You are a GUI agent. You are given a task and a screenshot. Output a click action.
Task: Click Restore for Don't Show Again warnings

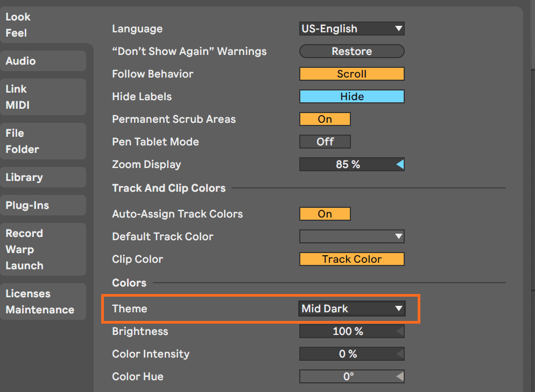[352, 51]
